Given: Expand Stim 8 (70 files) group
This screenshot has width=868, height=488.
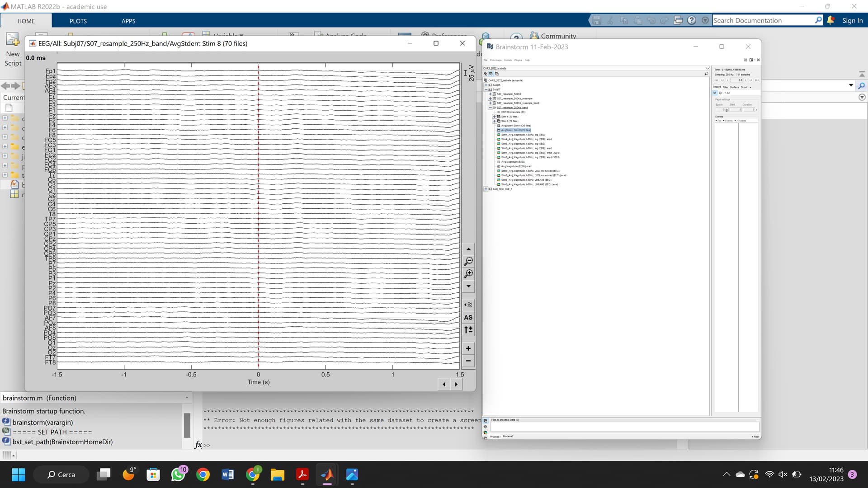Looking at the screenshot, I should click(x=495, y=121).
